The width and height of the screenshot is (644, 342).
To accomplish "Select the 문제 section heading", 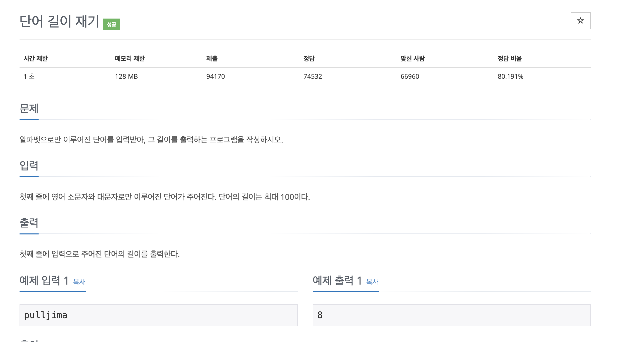I will [x=29, y=109].
